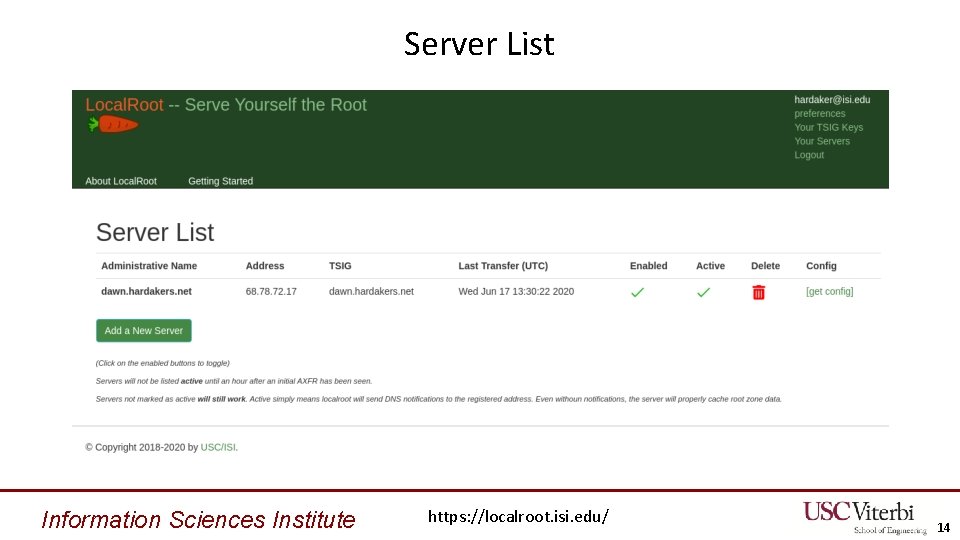Open the preferences link in header

pos(820,113)
